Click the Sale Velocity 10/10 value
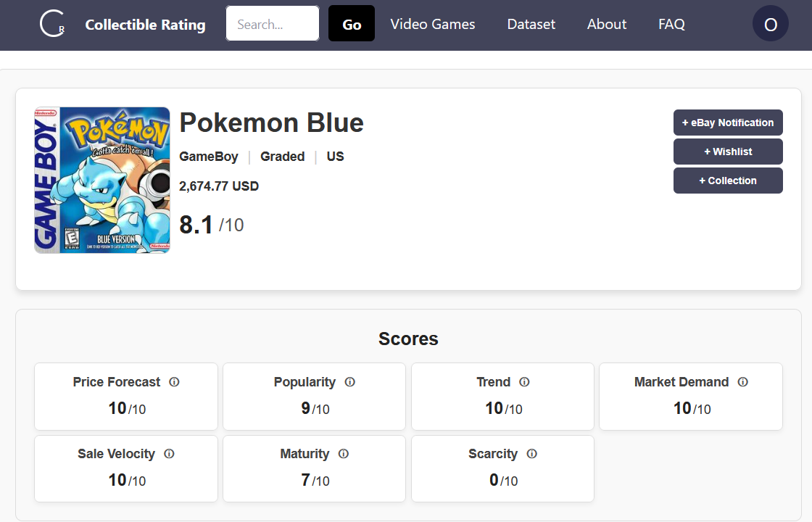 [x=127, y=481]
